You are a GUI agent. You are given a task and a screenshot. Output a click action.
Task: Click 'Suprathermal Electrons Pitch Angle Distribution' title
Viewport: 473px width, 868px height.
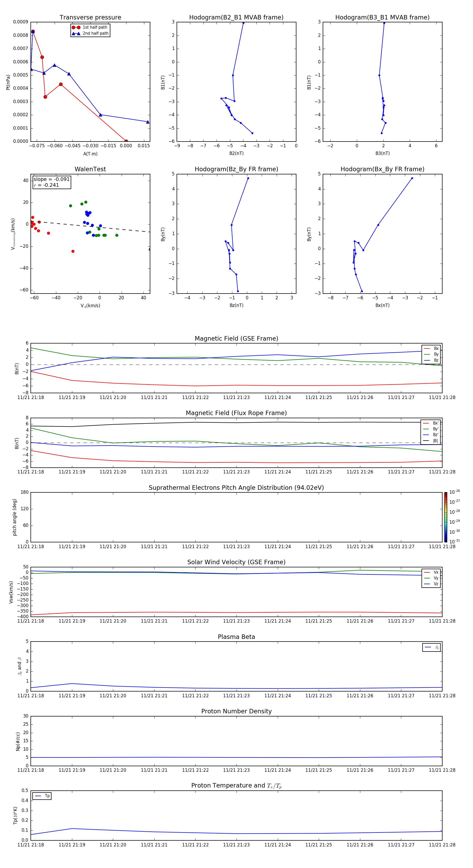coord(236,488)
